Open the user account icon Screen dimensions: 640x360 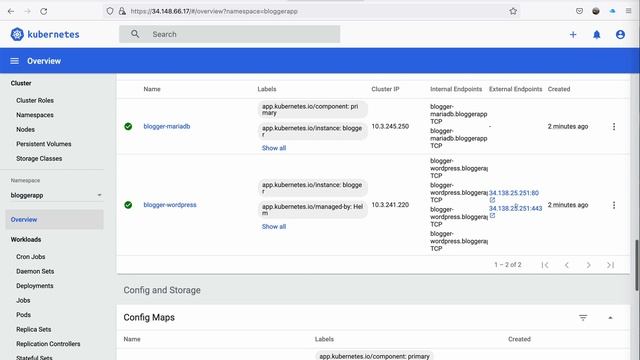click(620, 35)
